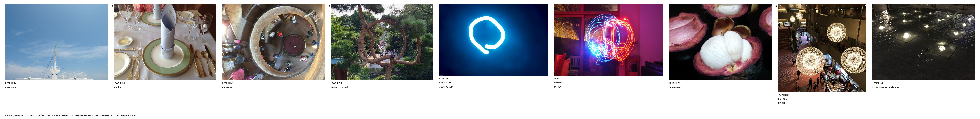Screen dimensions: 980x119
Task: Click the author name miyako Tamasudare
Action: pos(341,87)
